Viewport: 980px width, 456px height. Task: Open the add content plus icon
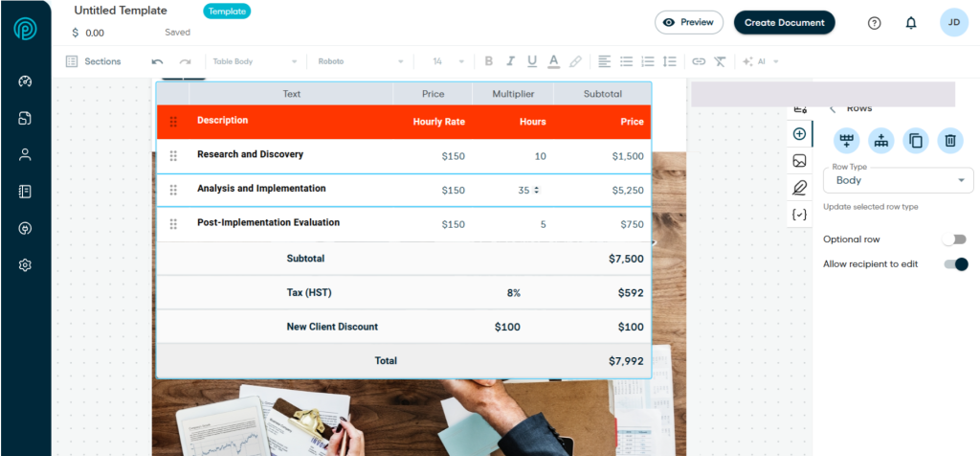[799, 134]
